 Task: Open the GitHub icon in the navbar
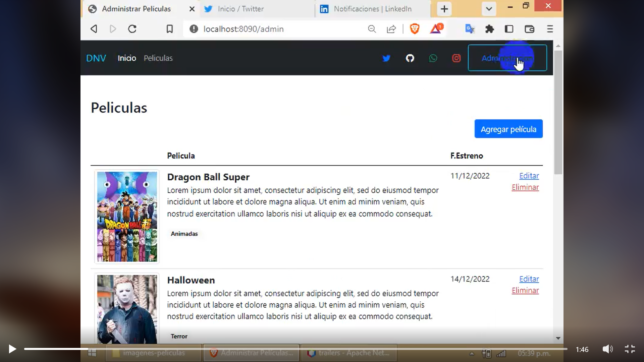coord(410,58)
